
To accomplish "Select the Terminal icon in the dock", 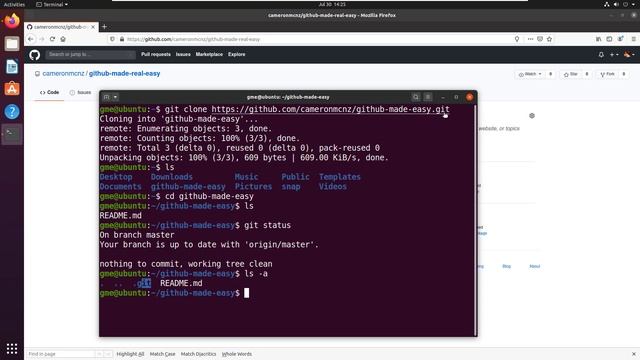I will [x=12, y=134].
